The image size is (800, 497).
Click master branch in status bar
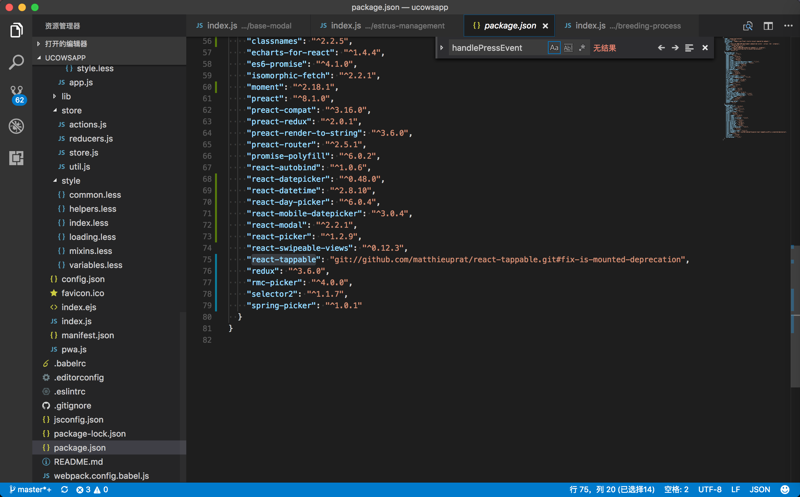(30, 490)
